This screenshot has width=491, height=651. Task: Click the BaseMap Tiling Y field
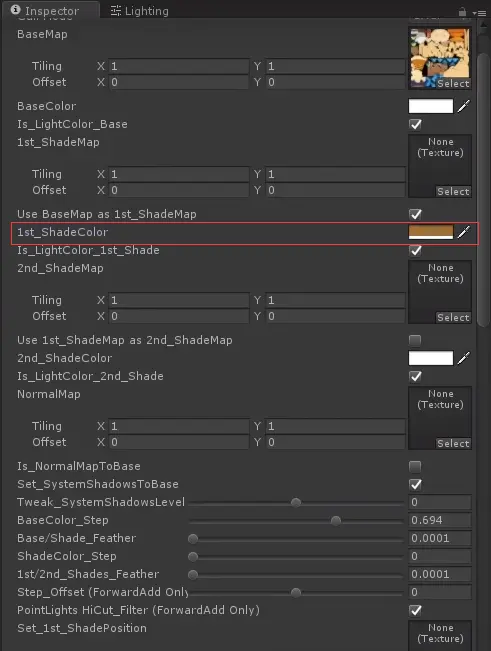click(335, 66)
